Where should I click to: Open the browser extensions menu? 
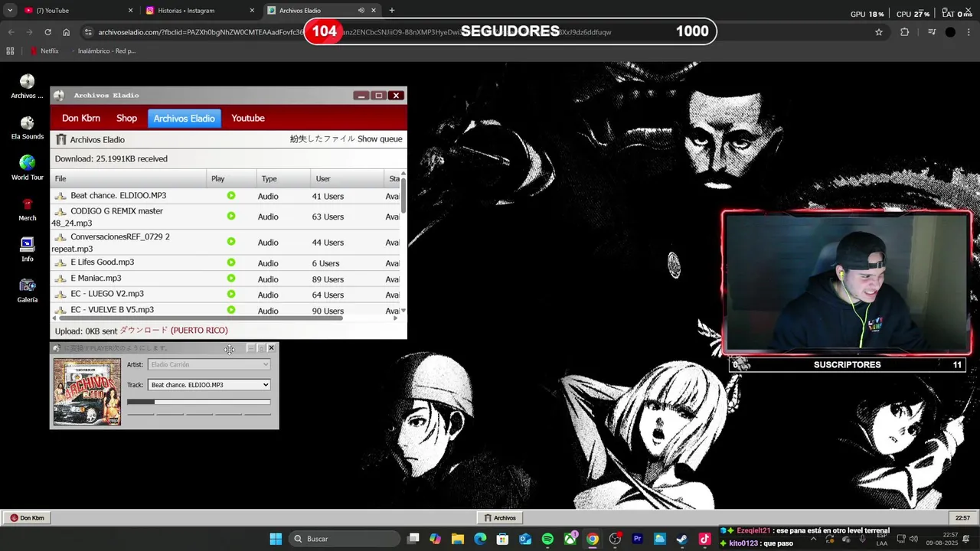pyautogui.click(x=905, y=32)
